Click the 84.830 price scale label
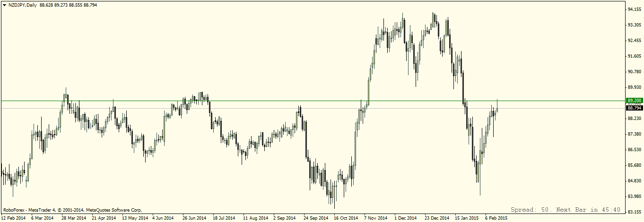The height and width of the screenshot is (222, 644). 634,181
